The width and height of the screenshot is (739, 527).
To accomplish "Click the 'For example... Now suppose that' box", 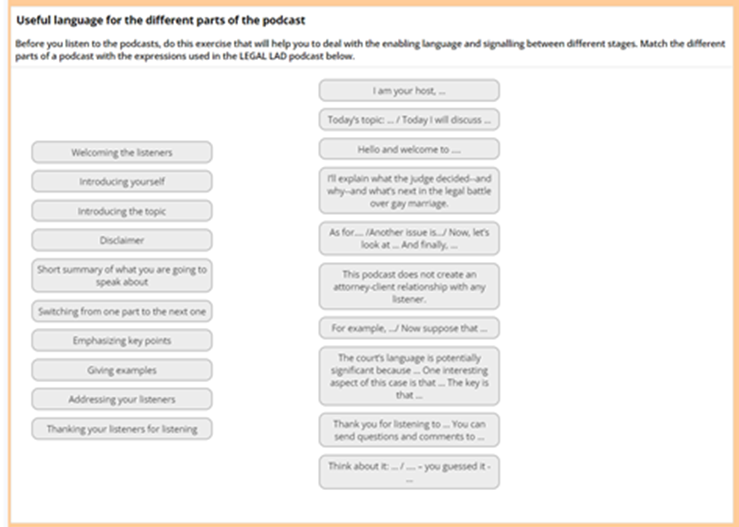I will 409,328.
